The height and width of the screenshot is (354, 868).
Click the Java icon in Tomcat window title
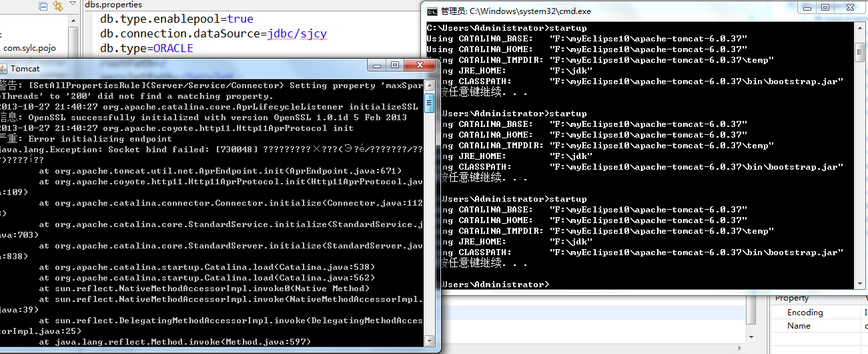click(3, 68)
